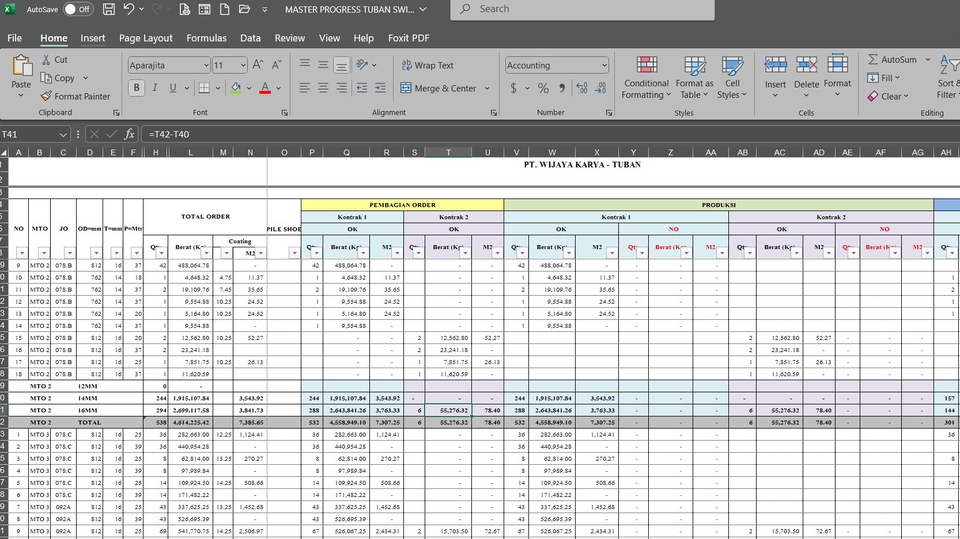Open the Number dialog launcher

click(609, 113)
